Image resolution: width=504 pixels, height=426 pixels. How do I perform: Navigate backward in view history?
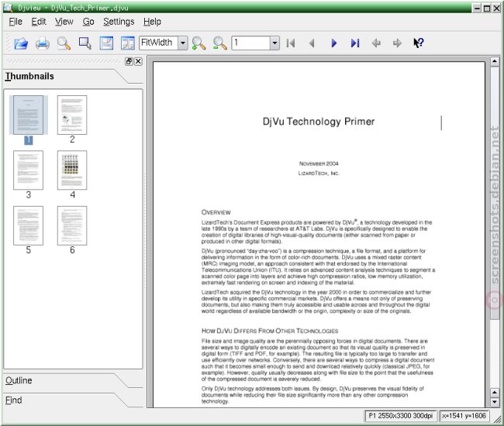[x=376, y=43]
